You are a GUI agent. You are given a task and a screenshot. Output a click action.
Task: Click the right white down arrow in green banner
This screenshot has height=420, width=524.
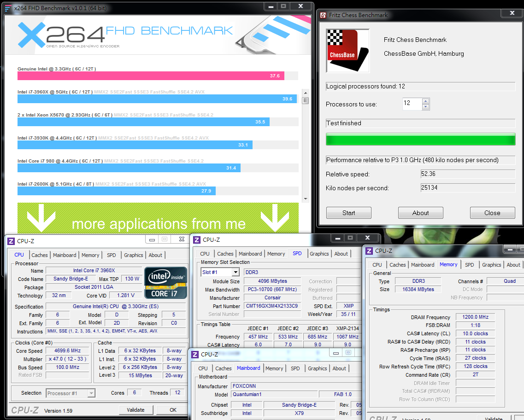tap(275, 217)
